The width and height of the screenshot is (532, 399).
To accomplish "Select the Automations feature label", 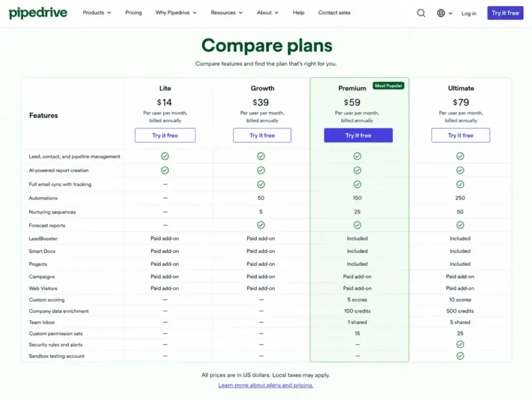I will [x=43, y=198].
